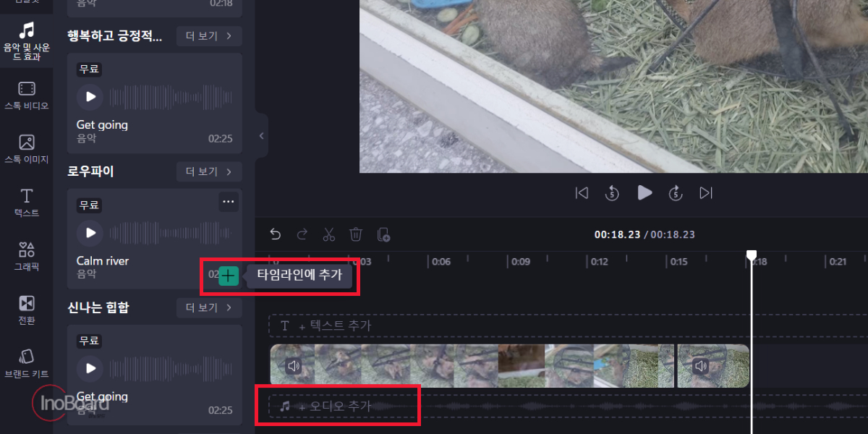
Task: Play the video preview
Action: pyautogui.click(x=644, y=192)
